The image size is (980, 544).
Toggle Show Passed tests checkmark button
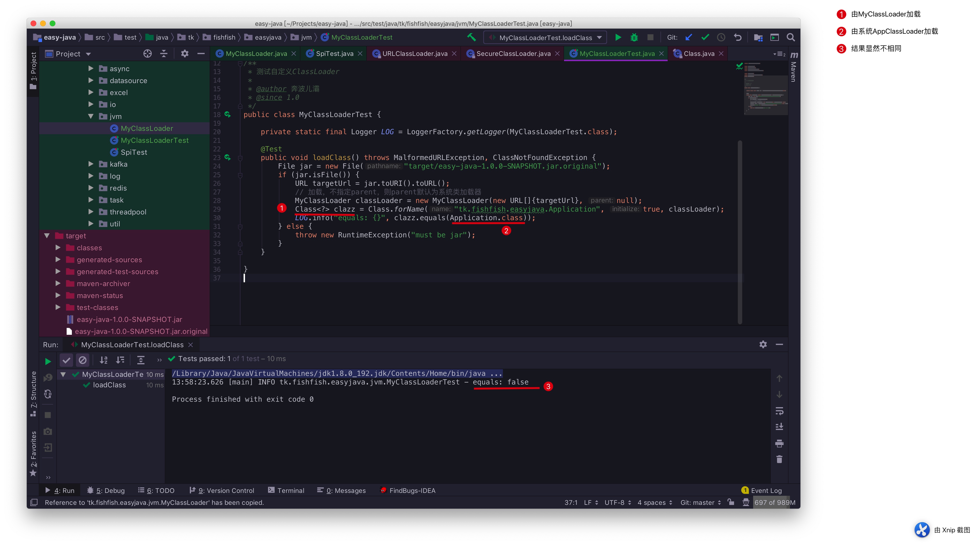(x=67, y=360)
